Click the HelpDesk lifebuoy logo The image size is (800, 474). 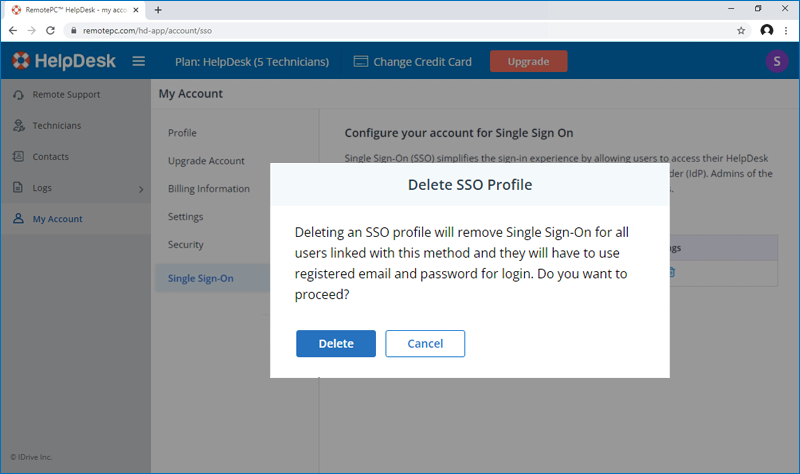pos(22,61)
